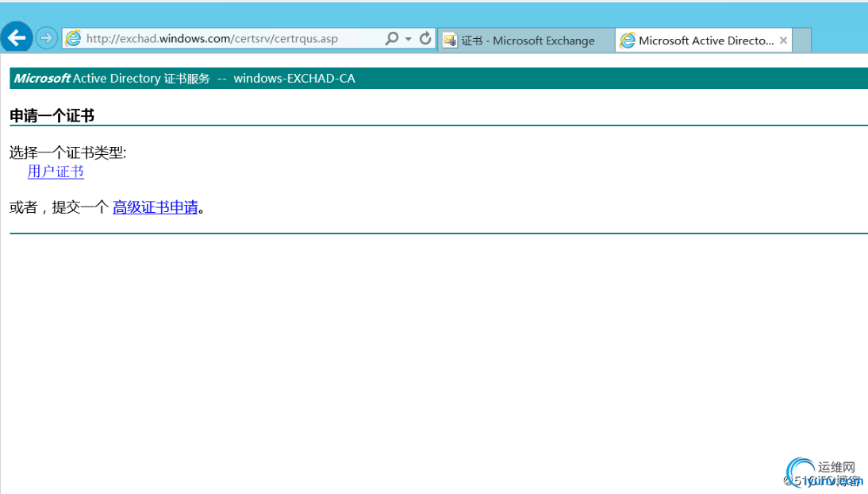This screenshot has width=868, height=494.
Task: Click the 选择一个证书类型 text
Action: [x=67, y=153]
